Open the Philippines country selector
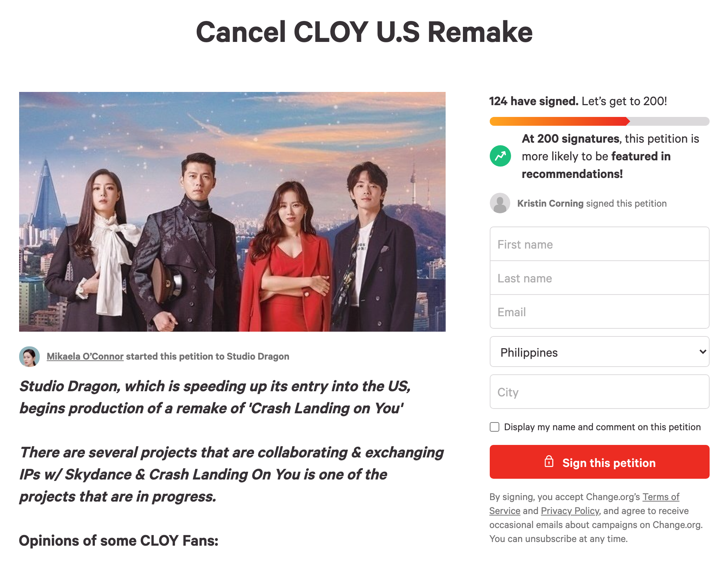 click(599, 352)
